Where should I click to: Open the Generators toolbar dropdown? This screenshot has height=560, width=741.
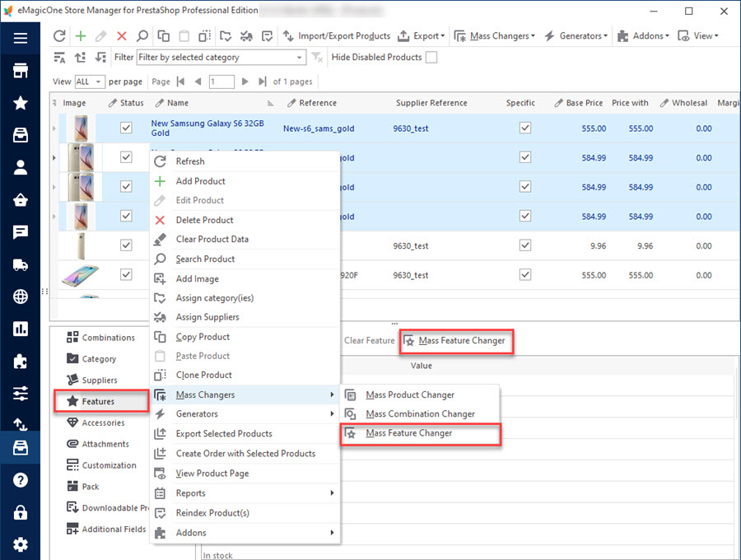(576, 36)
